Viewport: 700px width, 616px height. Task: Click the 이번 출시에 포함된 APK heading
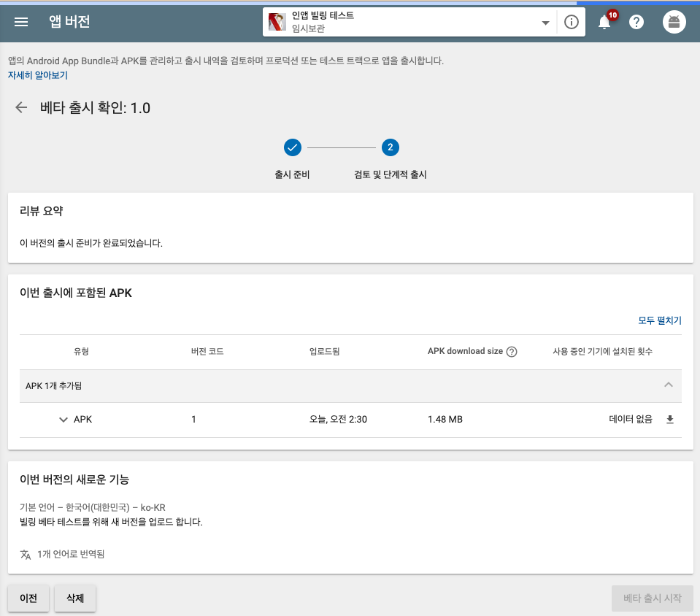click(76, 293)
